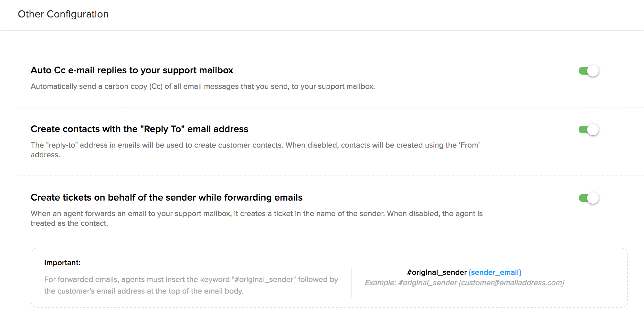This screenshot has width=644, height=322.
Task: Click the Create contacts with "Reply To" heading
Action: point(139,129)
